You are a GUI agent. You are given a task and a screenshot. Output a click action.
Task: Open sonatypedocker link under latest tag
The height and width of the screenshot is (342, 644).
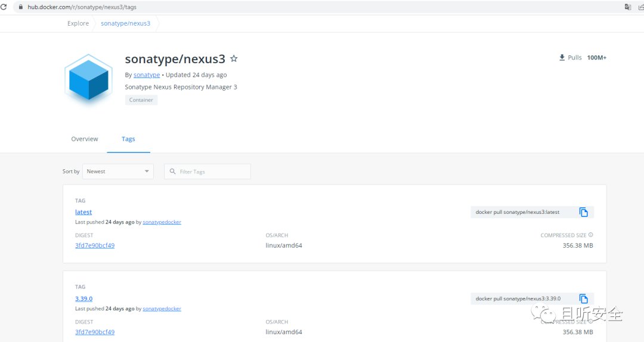click(162, 222)
